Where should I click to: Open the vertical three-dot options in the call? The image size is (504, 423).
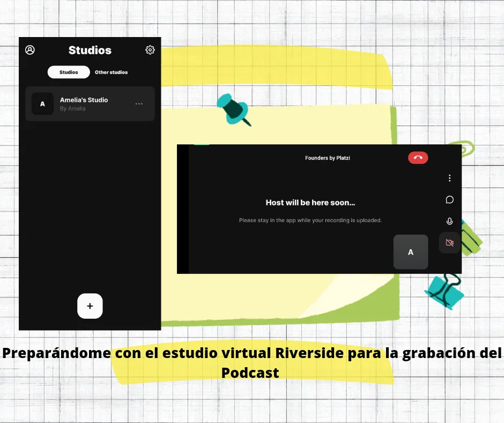(450, 178)
